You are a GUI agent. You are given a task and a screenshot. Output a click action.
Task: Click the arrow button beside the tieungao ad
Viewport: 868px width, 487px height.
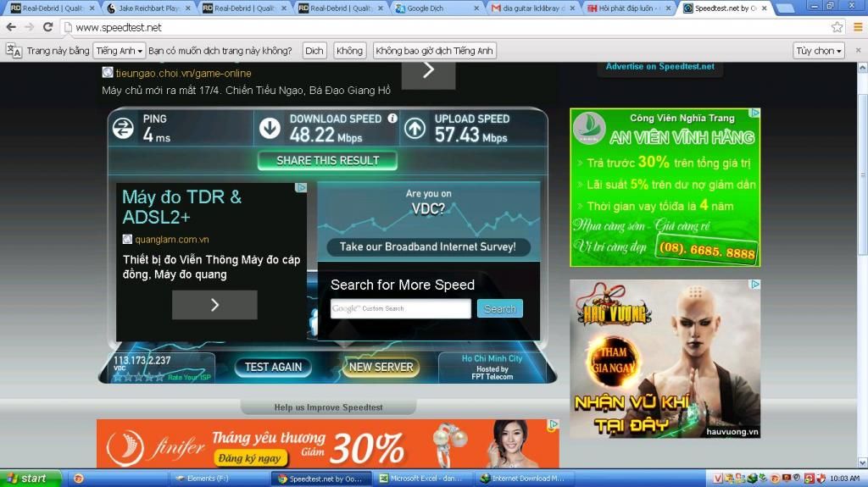[428, 75]
